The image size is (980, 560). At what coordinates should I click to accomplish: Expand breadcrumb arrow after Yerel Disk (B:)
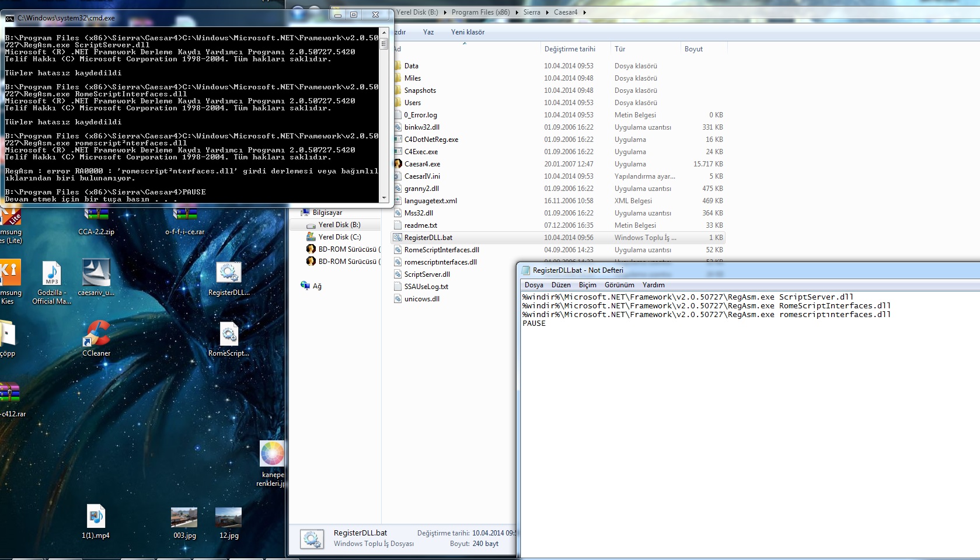444,12
